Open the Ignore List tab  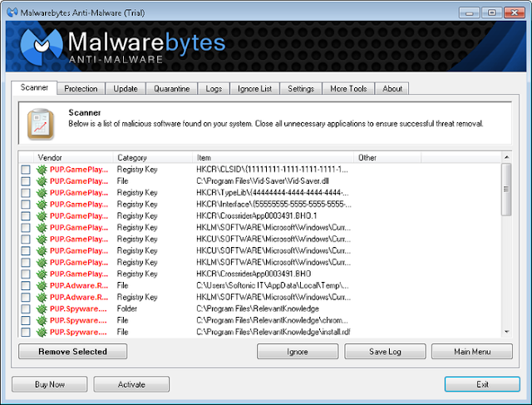click(254, 89)
